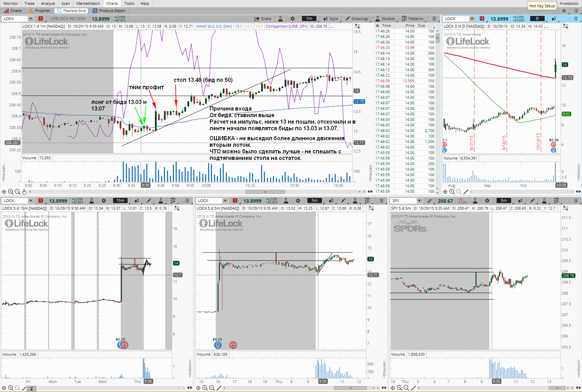The height and width of the screenshot is (392, 582).
Task: Click scroll-to-latest icon under 15m chart
Action: coord(31,388)
